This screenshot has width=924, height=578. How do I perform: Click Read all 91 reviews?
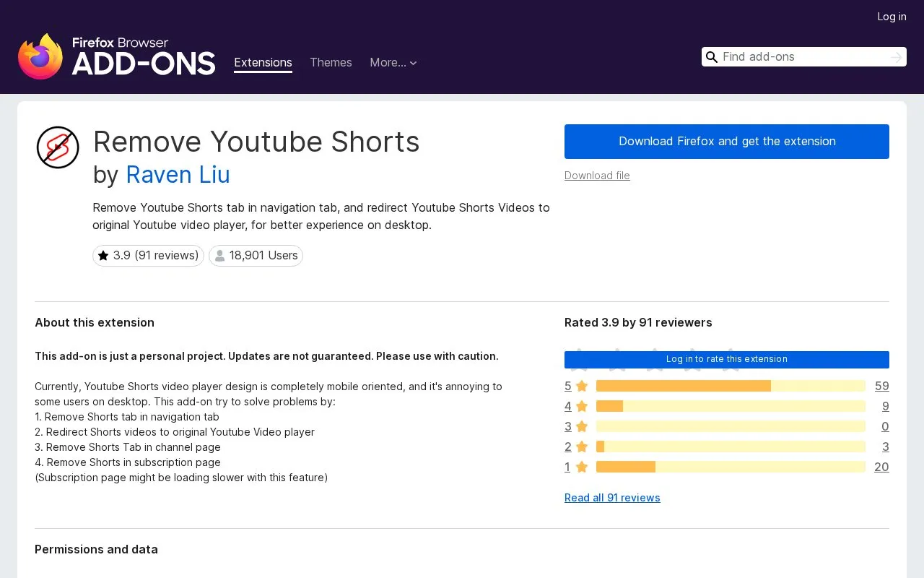tap(612, 498)
